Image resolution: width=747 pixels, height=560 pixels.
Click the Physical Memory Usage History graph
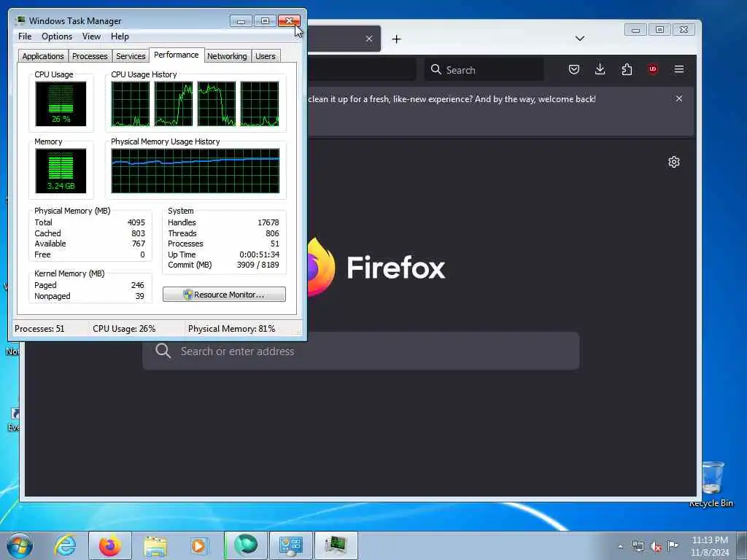tap(196, 171)
